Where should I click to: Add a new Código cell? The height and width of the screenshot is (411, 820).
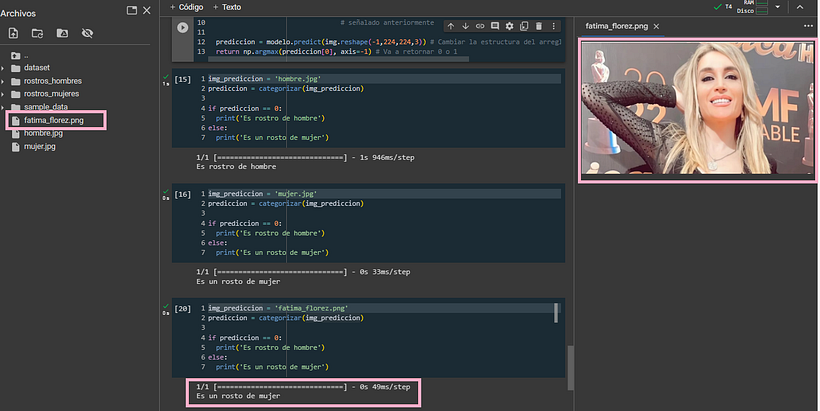[x=186, y=7]
